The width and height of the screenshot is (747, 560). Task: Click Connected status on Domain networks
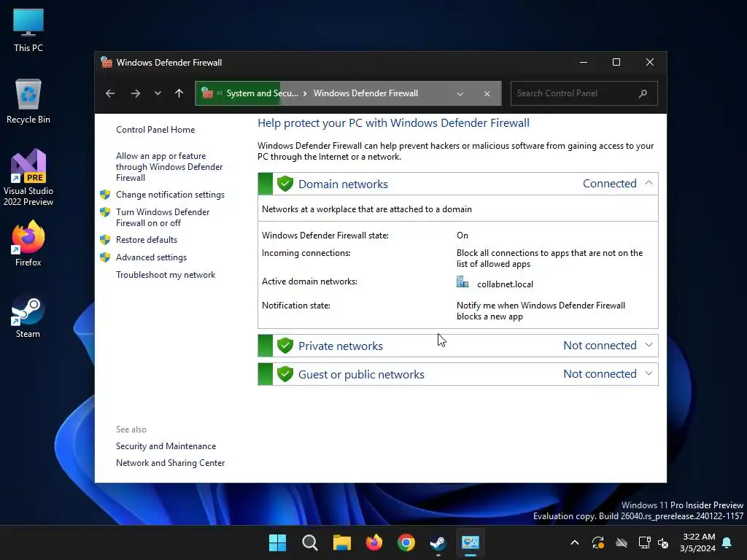pyautogui.click(x=609, y=184)
